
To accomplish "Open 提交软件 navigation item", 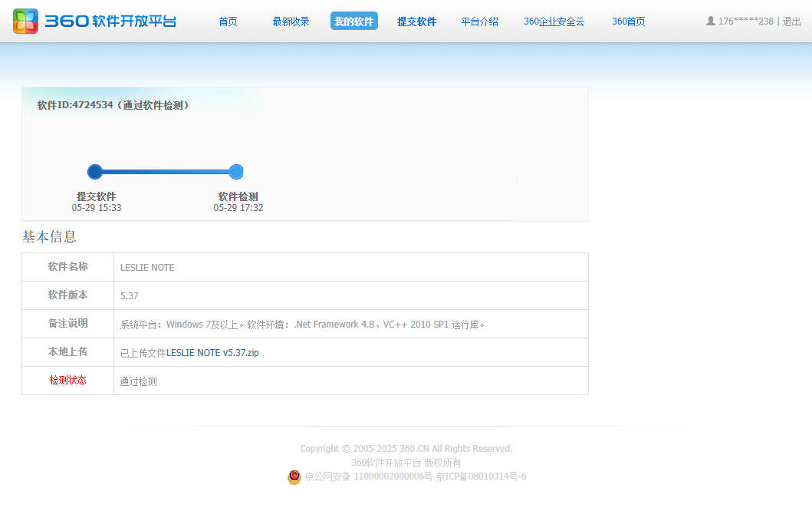I will (417, 21).
